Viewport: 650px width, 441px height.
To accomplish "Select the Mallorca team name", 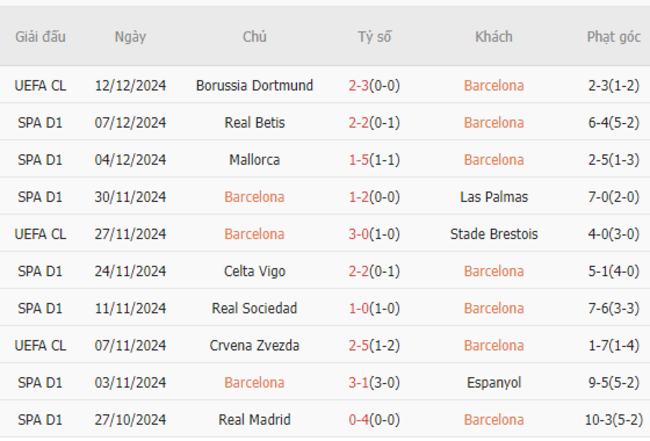I will coord(255,160).
